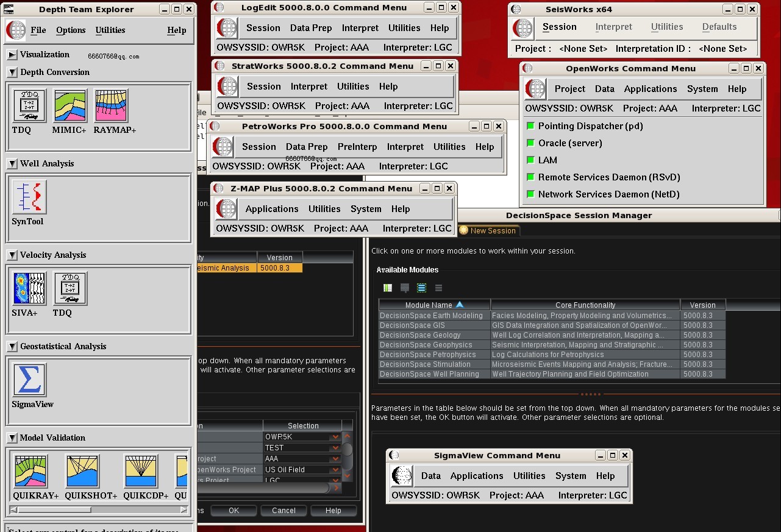The height and width of the screenshot is (532, 781).
Task: Open System menu in SigmaView Command Menu
Action: click(571, 476)
